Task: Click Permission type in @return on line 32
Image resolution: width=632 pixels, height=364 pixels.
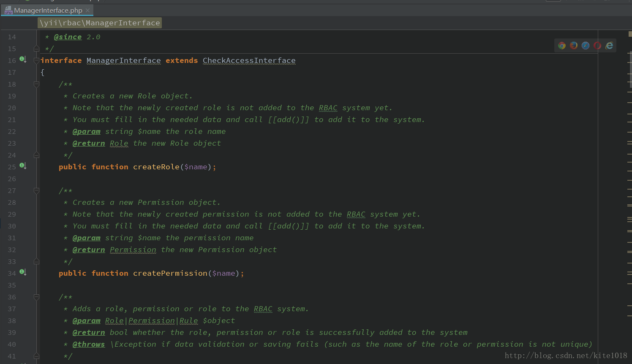Action: click(133, 250)
